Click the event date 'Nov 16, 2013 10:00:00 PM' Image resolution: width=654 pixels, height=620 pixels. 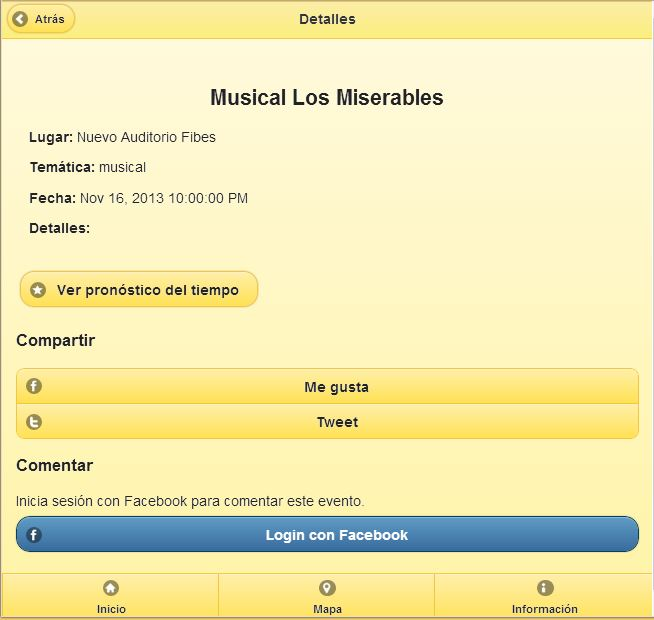point(164,198)
